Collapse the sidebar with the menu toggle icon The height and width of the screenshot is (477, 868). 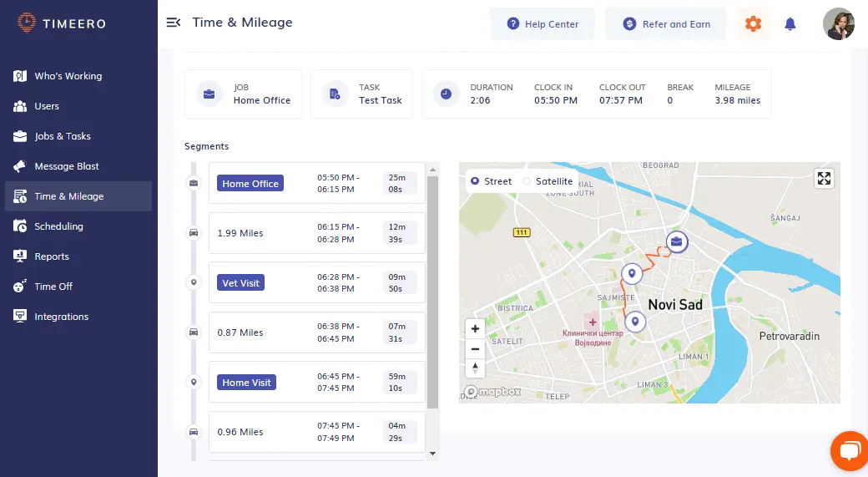point(174,23)
